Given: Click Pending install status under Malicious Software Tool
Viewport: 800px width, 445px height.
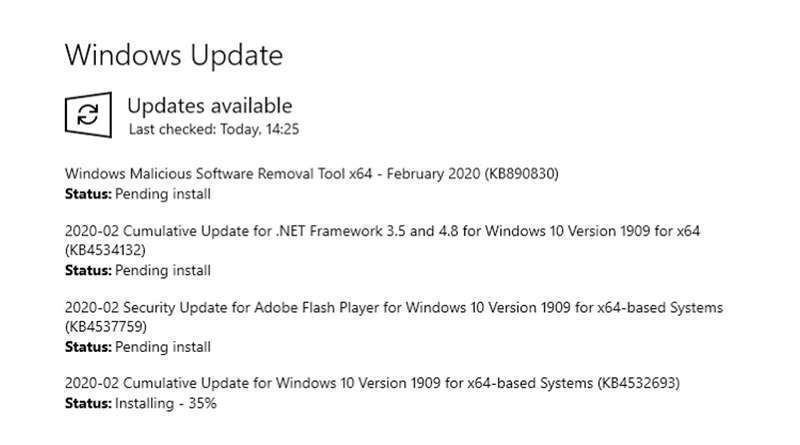Looking at the screenshot, I should (x=163, y=193).
